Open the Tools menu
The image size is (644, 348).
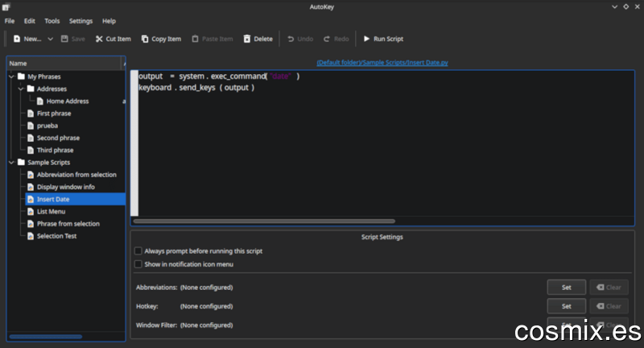[x=52, y=21]
